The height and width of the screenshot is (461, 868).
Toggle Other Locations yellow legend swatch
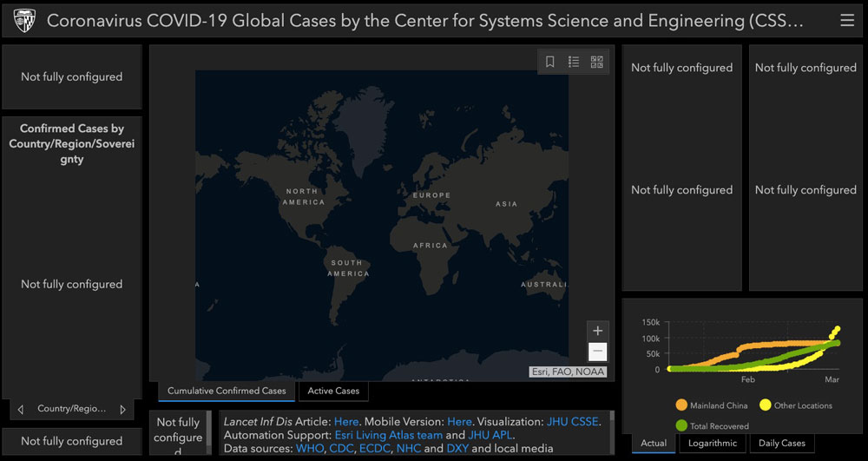766,405
